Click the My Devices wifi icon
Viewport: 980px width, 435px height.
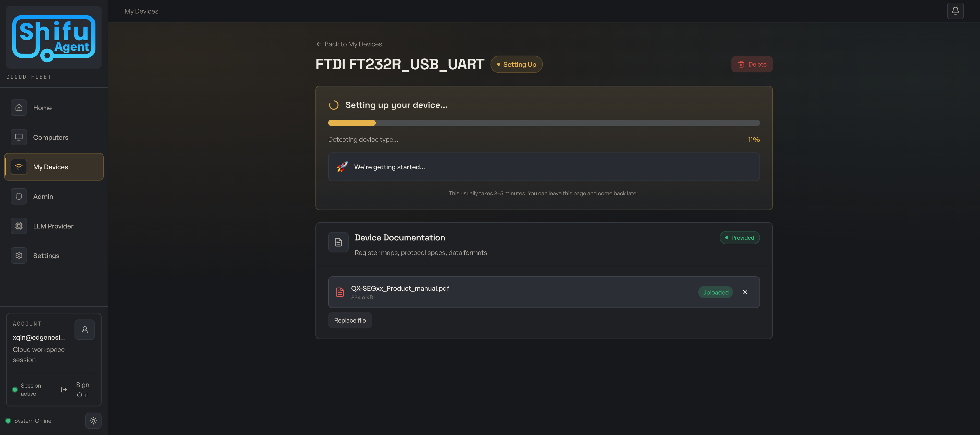19,167
